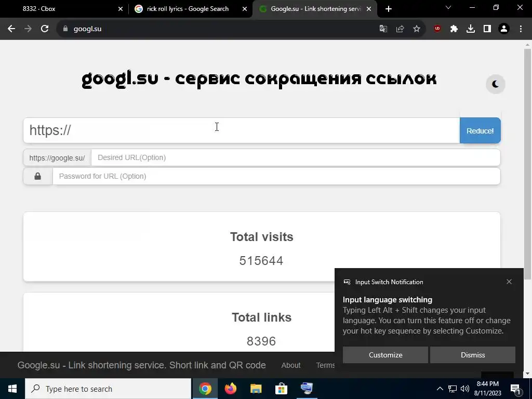Close the Google.su tab

(369, 9)
